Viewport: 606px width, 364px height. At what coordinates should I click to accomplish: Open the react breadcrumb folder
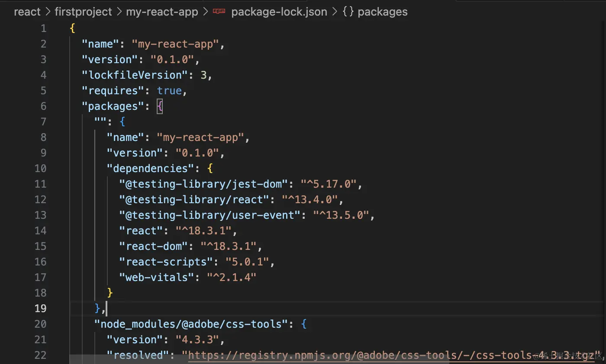[x=27, y=12]
